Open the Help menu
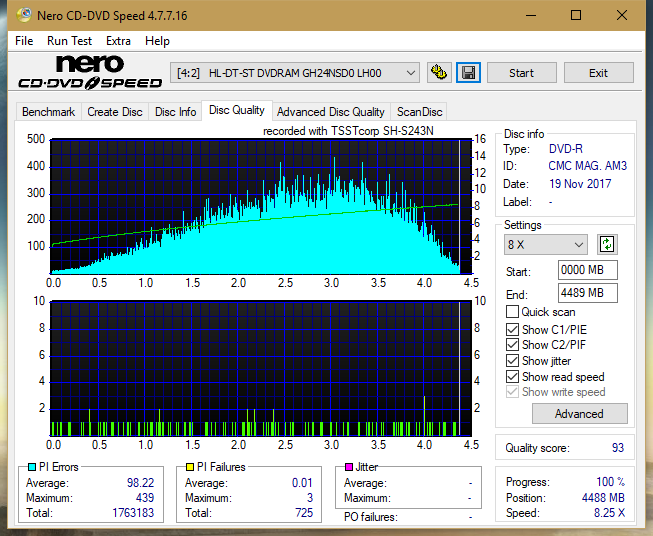 [157, 41]
